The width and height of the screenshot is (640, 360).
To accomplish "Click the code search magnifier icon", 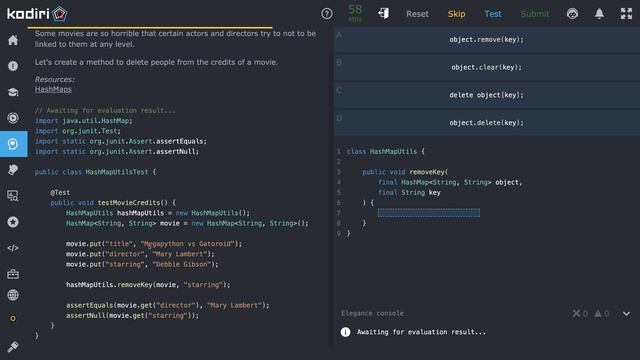I will tap(13, 196).
